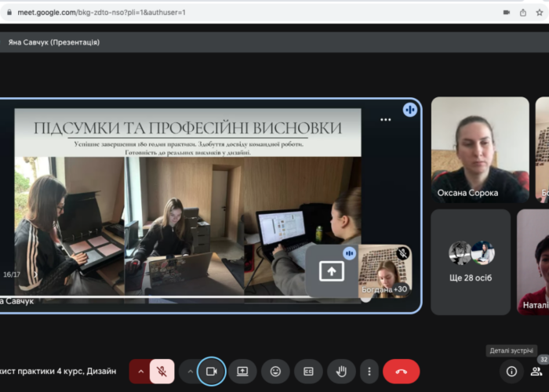Open the emoji reactions picker
The height and width of the screenshot is (392, 549).
pos(275,371)
